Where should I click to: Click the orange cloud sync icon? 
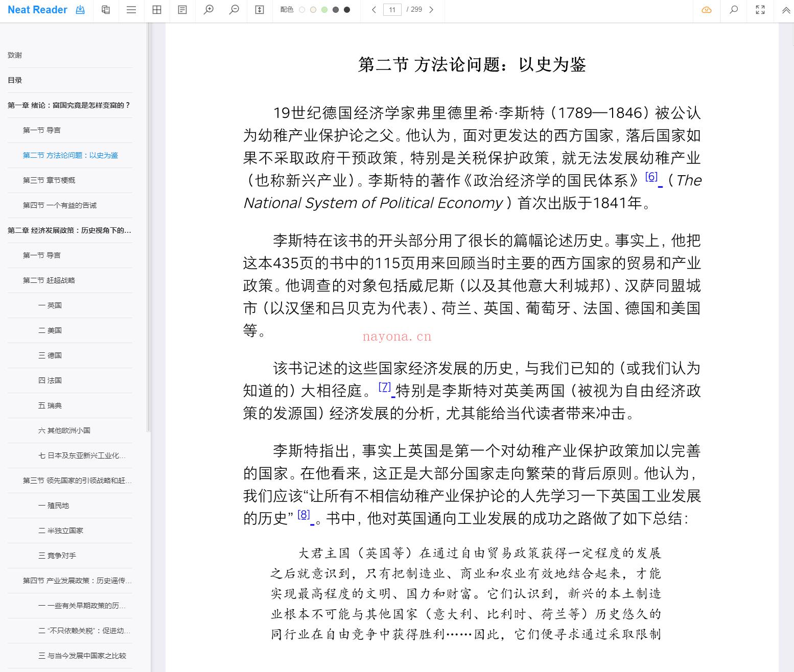707,10
